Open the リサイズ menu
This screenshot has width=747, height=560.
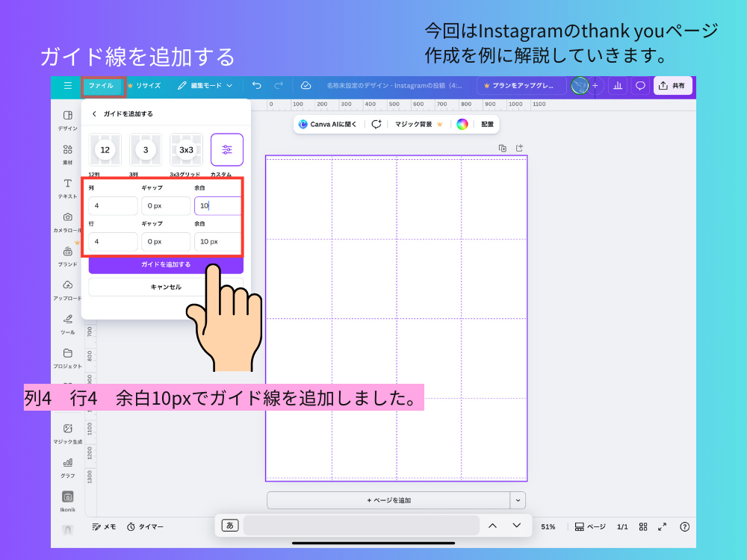click(x=146, y=85)
